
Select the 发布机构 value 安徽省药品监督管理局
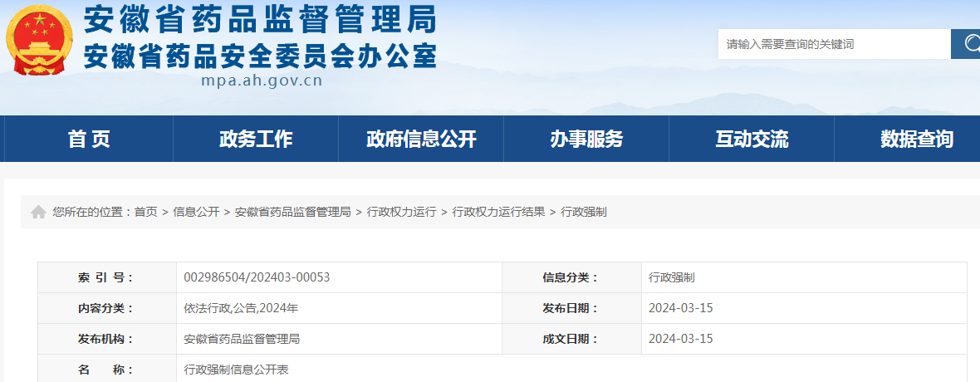(x=242, y=339)
